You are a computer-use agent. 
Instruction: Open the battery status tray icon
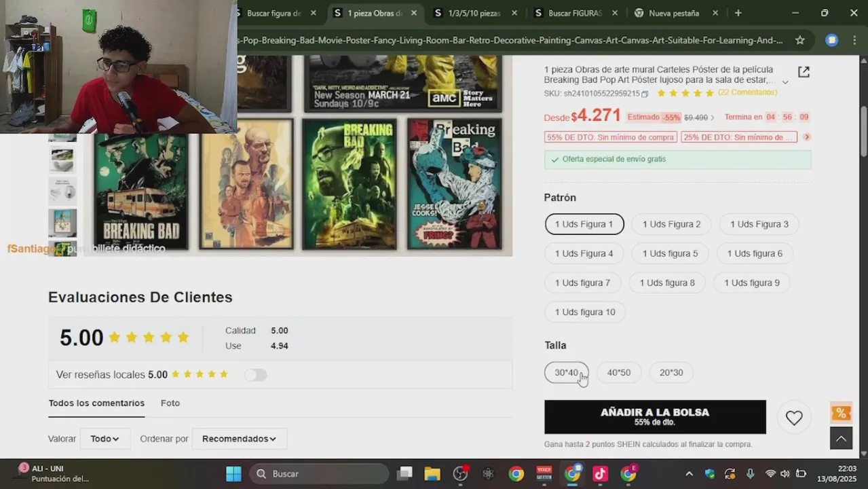tap(801, 473)
